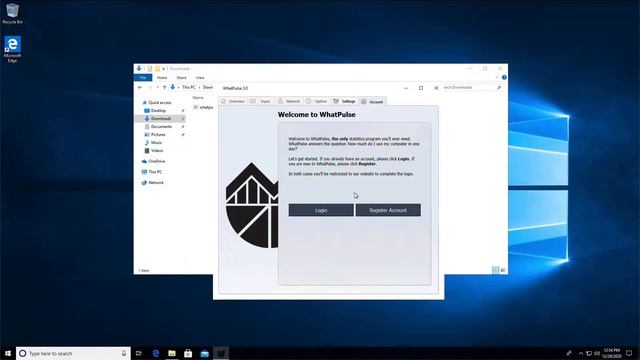Switch to the Input tab in WhatPulse
The image size is (640, 360).
(261, 101)
